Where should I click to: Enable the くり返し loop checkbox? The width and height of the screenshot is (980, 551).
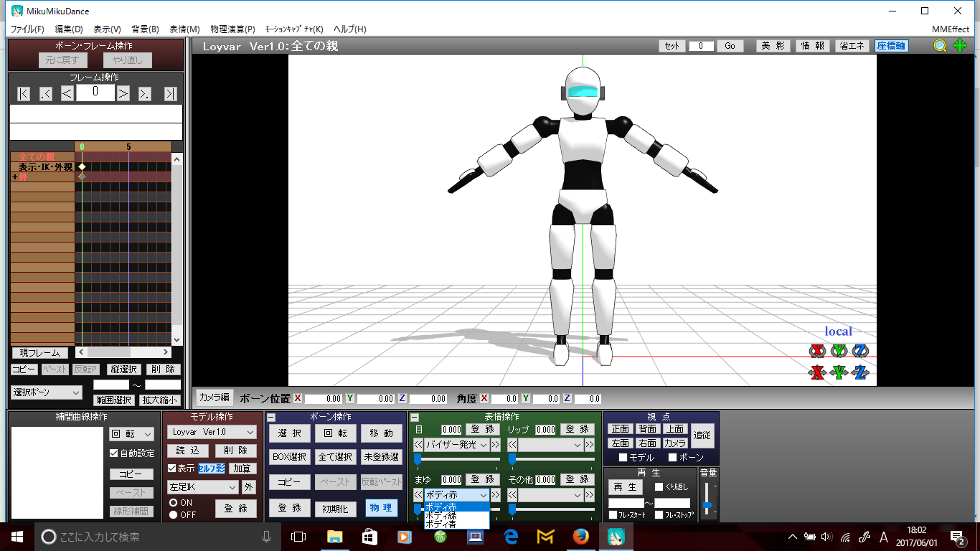(x=659, y=487)
